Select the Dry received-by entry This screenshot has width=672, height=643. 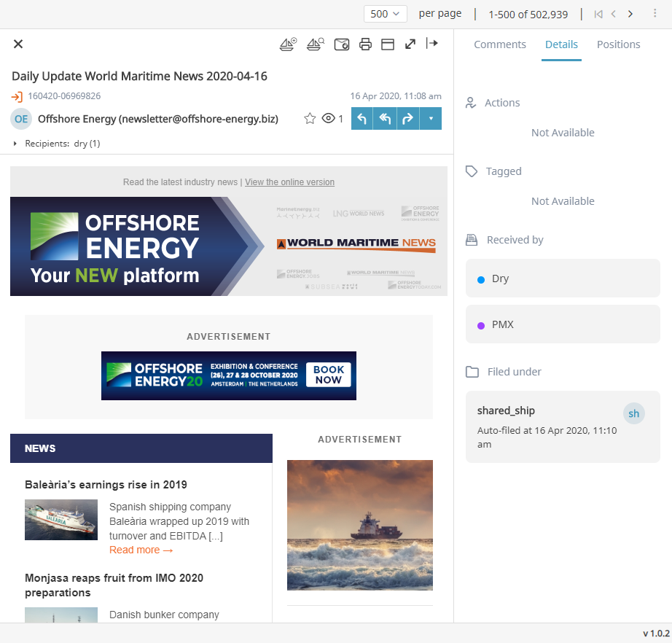pyautogui.click(x=563, y=278)
